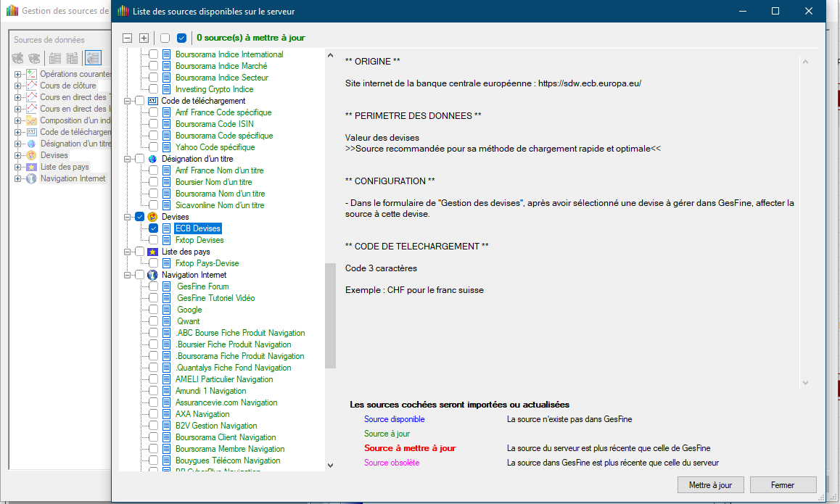Tick the Google source checkbox
Image resolution: width=840 pixels, height=504 pixels.
[153, 310]
